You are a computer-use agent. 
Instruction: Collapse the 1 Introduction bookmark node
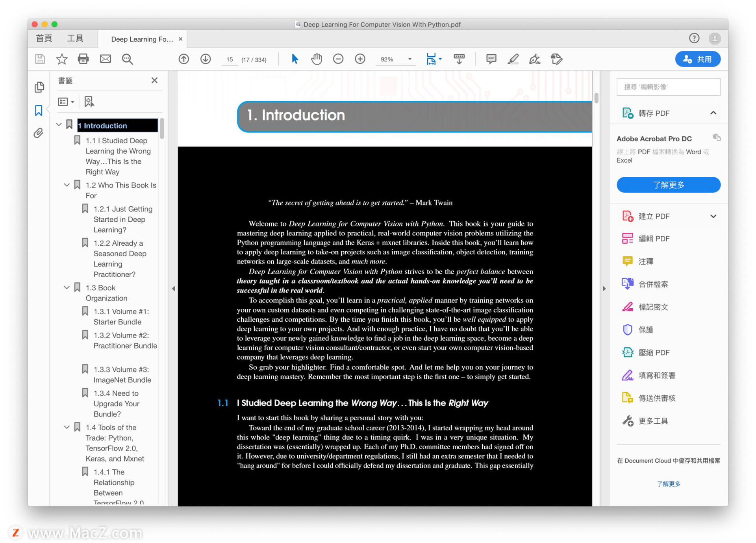tap(59, 125)
